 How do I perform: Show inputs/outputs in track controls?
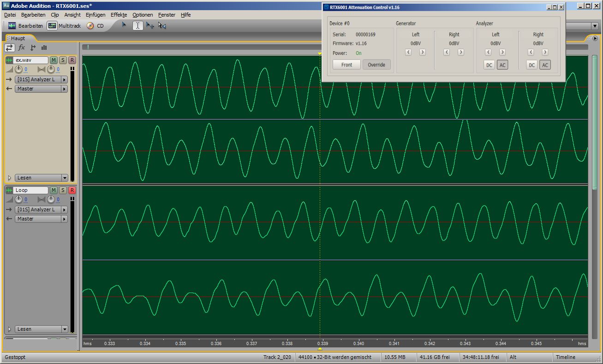[x=10, y=48]
